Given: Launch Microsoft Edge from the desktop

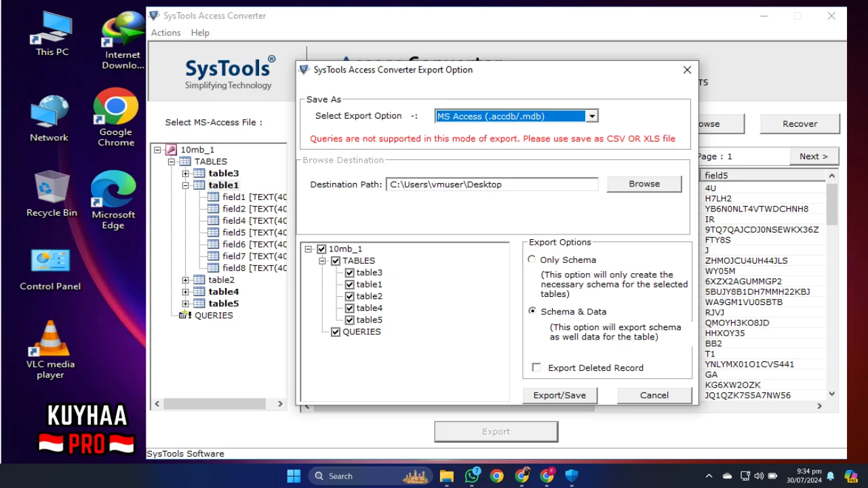Looking at the screenshot, I should coord(113,200).
